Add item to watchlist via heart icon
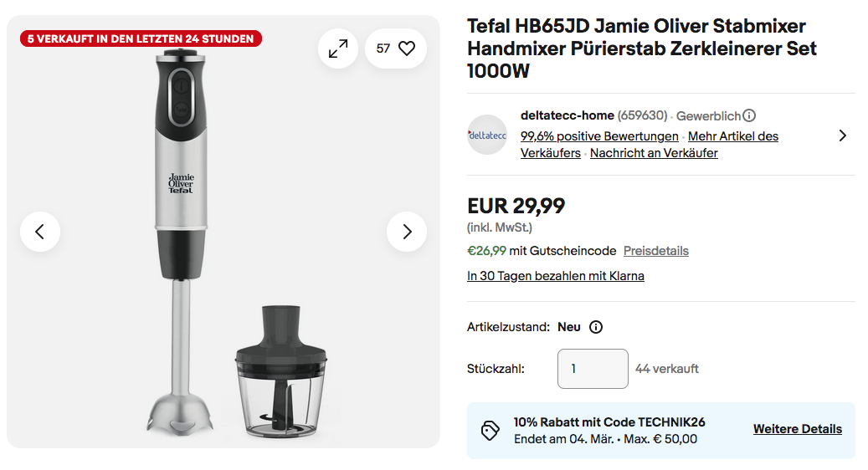The width and height of the screenshot is (868, 470). pos(406,49)
